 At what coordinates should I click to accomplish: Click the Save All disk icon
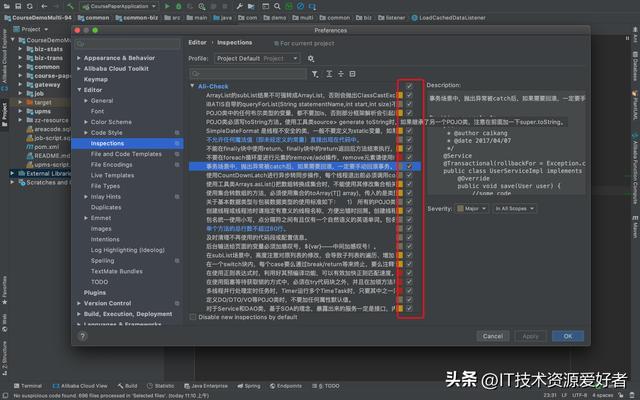click(x=18, y=6)
